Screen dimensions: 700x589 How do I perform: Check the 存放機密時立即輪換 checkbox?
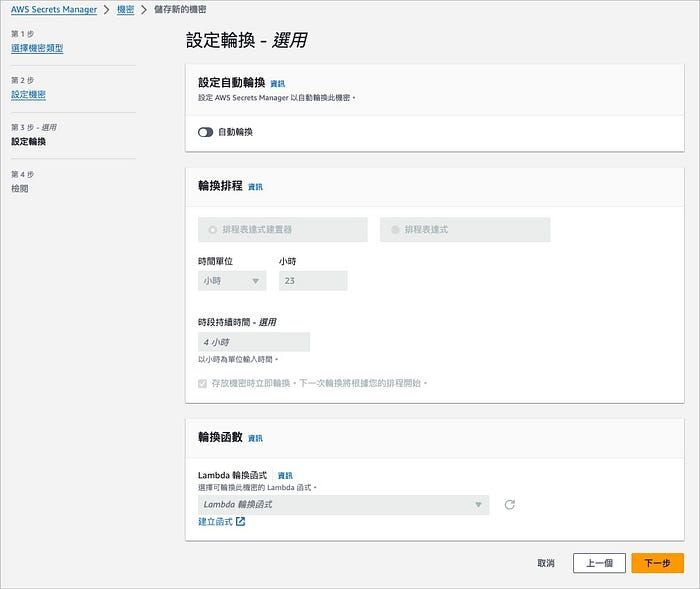click(x=202, y=383)
